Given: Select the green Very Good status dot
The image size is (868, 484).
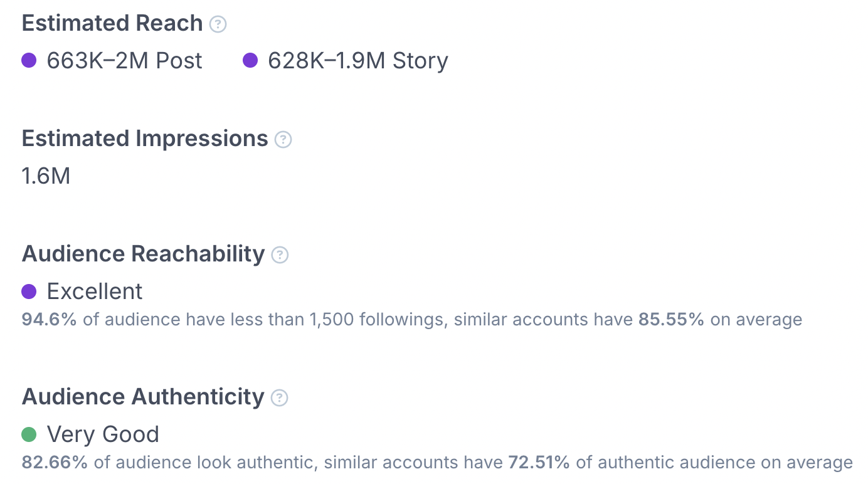Looking at the screenshot, I should [x=29, y=434].
